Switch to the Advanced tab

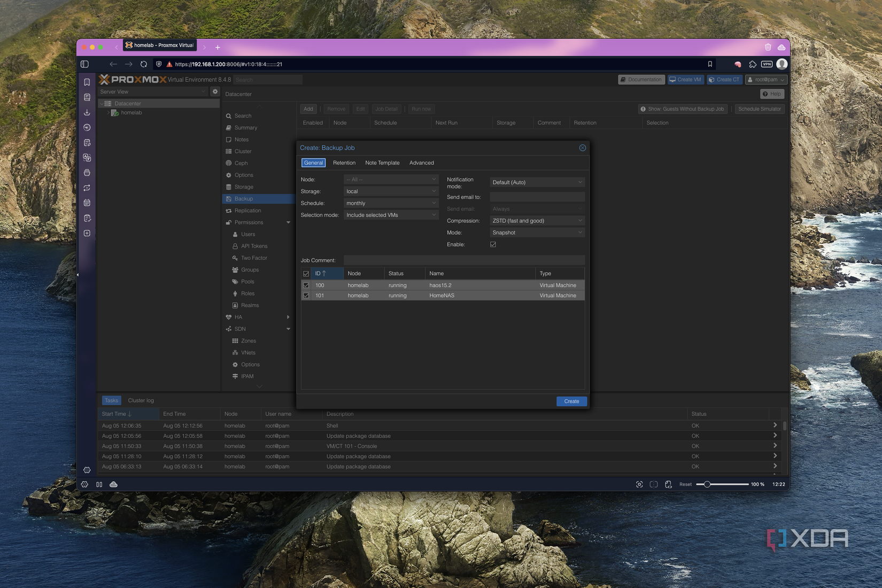(421, 163)
